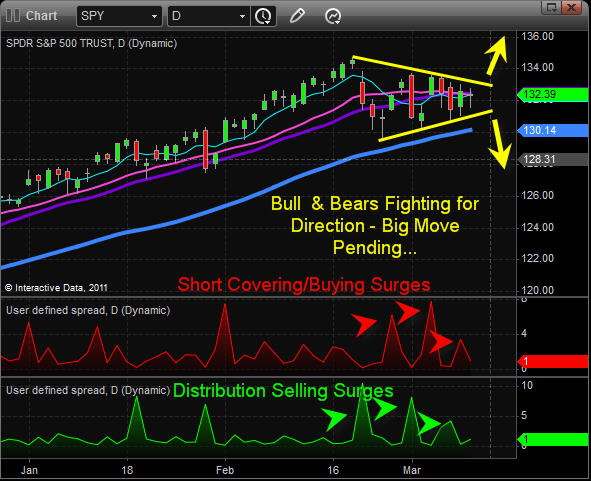
Task: Click the Feb date marker on time axis
Action: [225, 470]
